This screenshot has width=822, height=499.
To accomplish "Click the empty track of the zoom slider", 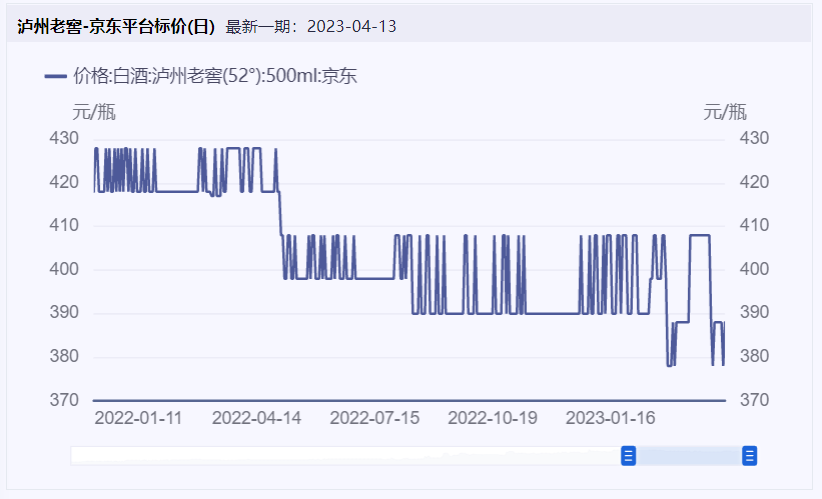I will pyautogui.click(x=346, y=456).
